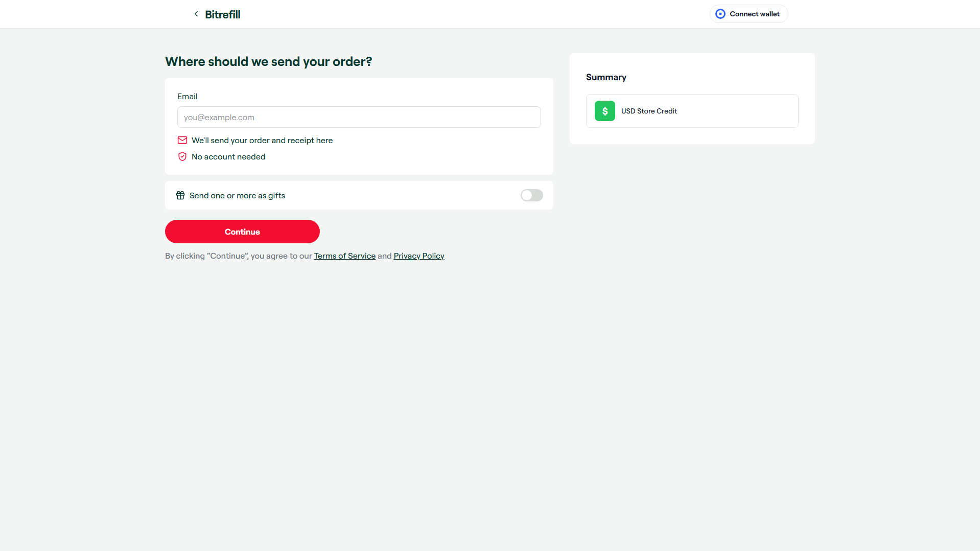Click the 'No account needed' text
Screen dimensions: 980x551
228,156
